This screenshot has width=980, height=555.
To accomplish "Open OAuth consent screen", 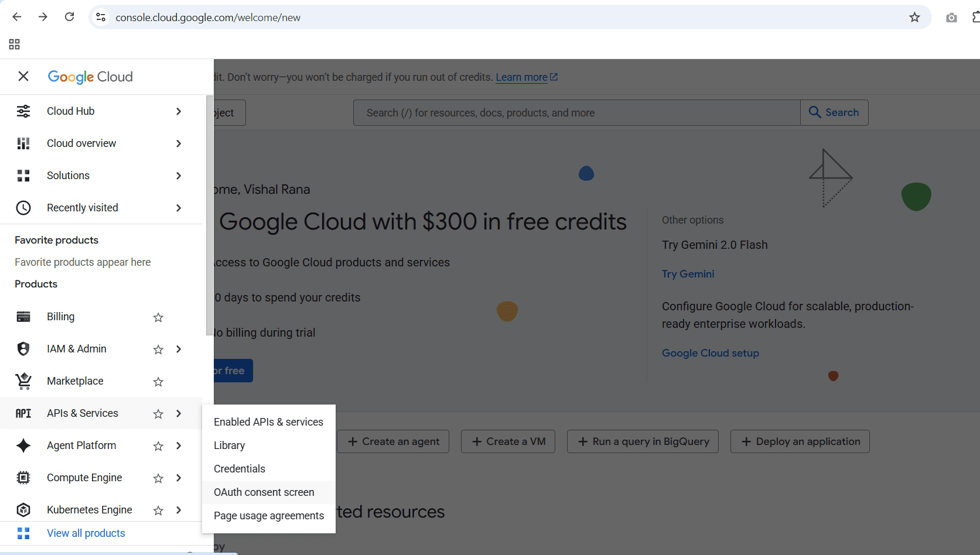I will tap(269, 492).
